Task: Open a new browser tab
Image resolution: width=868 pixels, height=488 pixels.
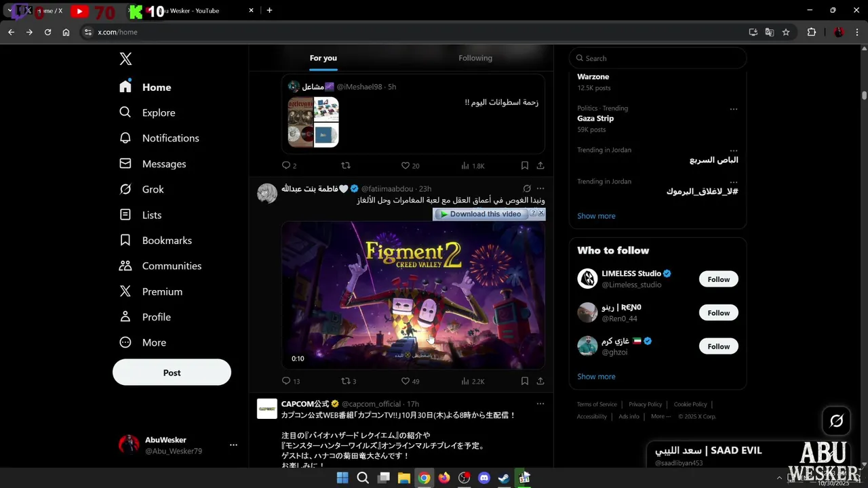Action: (269, 10)
